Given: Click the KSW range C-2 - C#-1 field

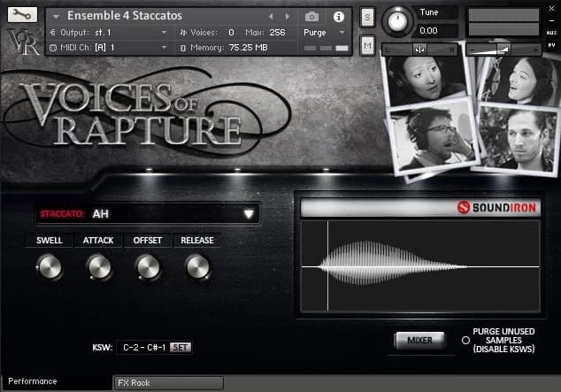Looking at the screenshot, I should coord(144,347).
